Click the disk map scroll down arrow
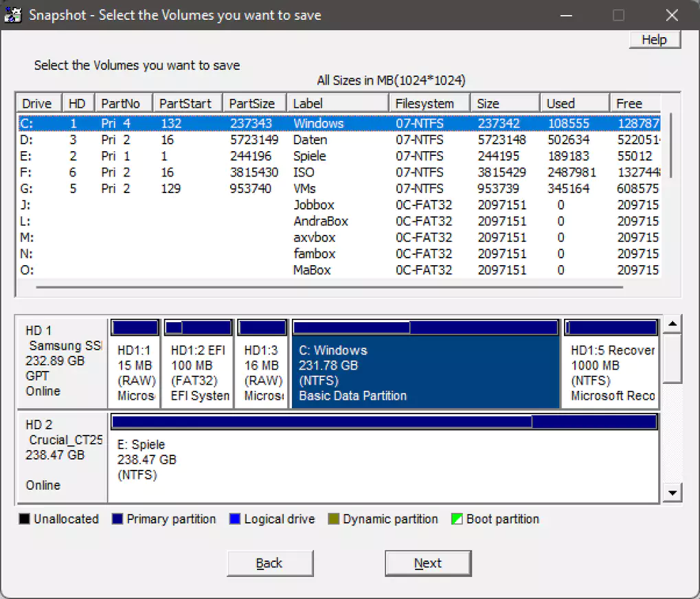Screen dimensions: 700x599 tap(673, 493)
